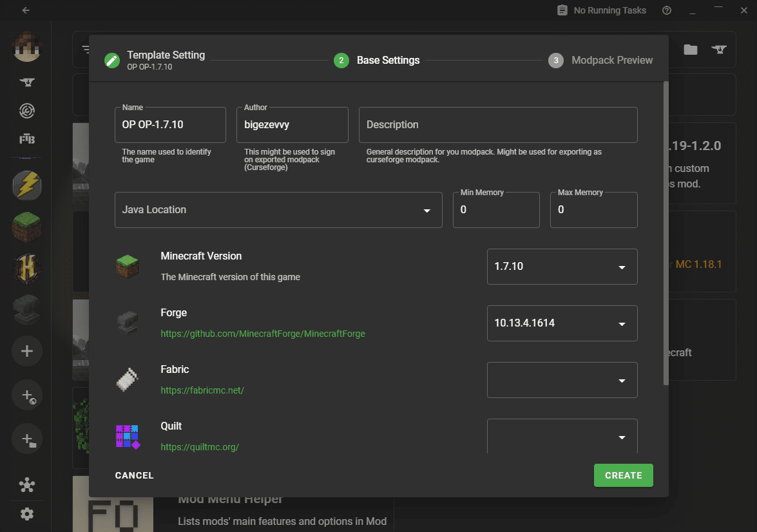Click the Description input field
The height and width of the screenshot is (532, 757).
pyautogui.click(x=498, y=124)
